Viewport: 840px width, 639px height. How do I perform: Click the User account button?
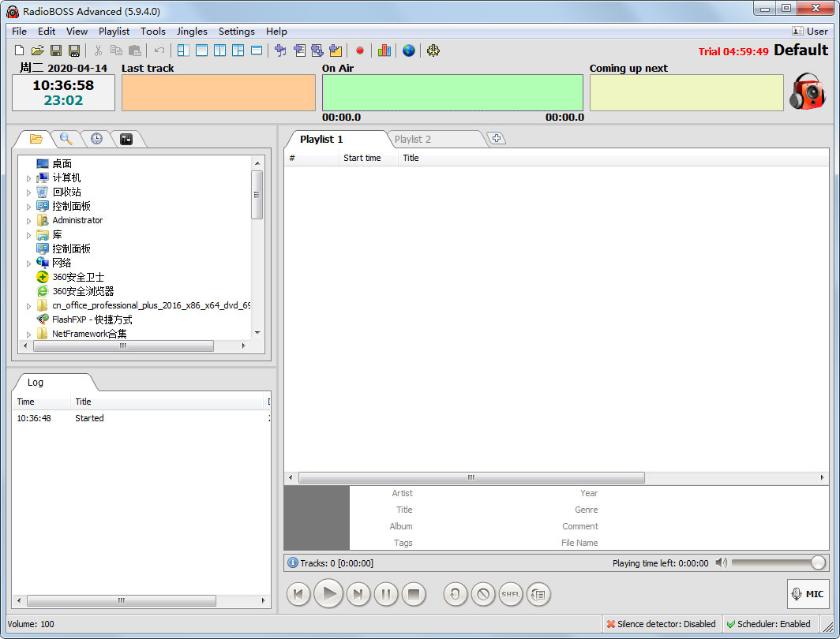tap(810, 32)
